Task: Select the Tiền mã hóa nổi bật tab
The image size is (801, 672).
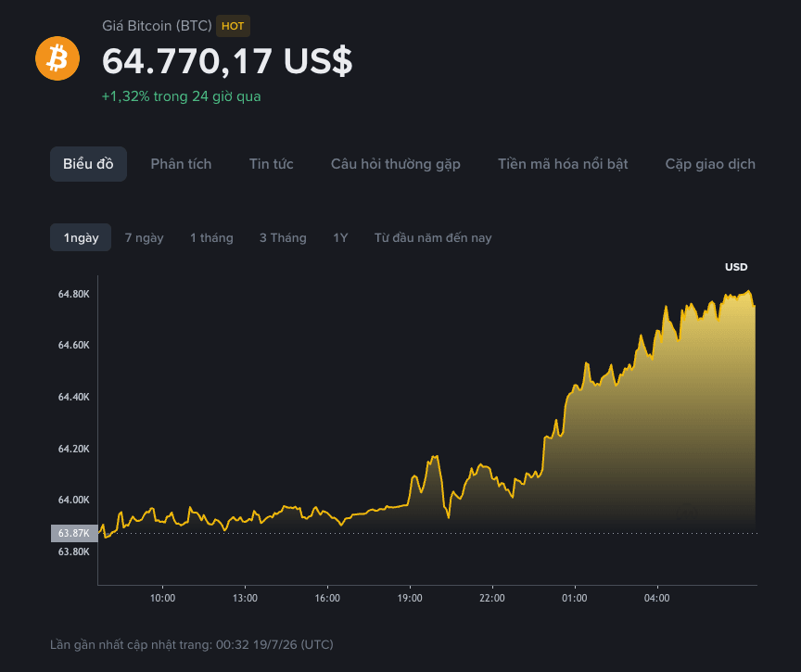Action: tap(563, 164)
